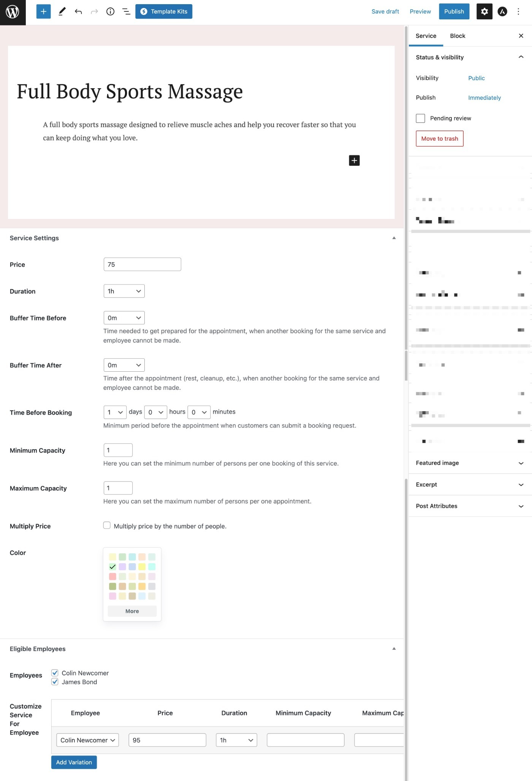
Task: Switch to the Block tab
Action: click(x=458, y=36)
